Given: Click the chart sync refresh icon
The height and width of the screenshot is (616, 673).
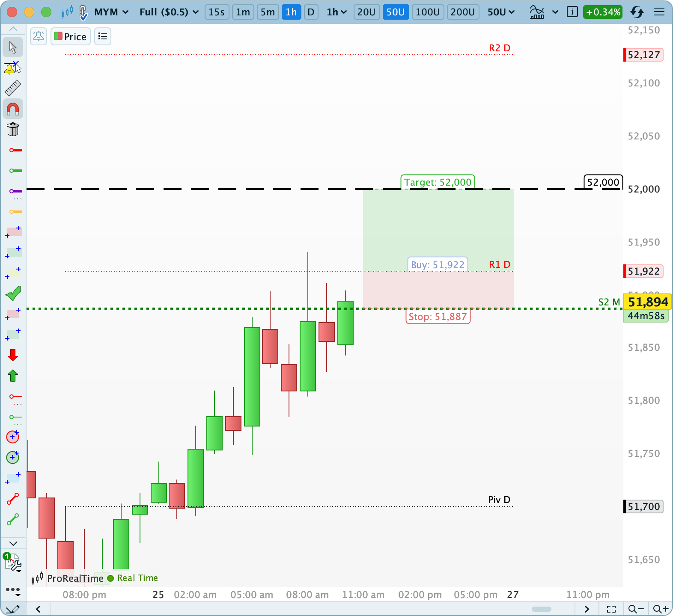Looking at the screenshot, I should 637,12.
